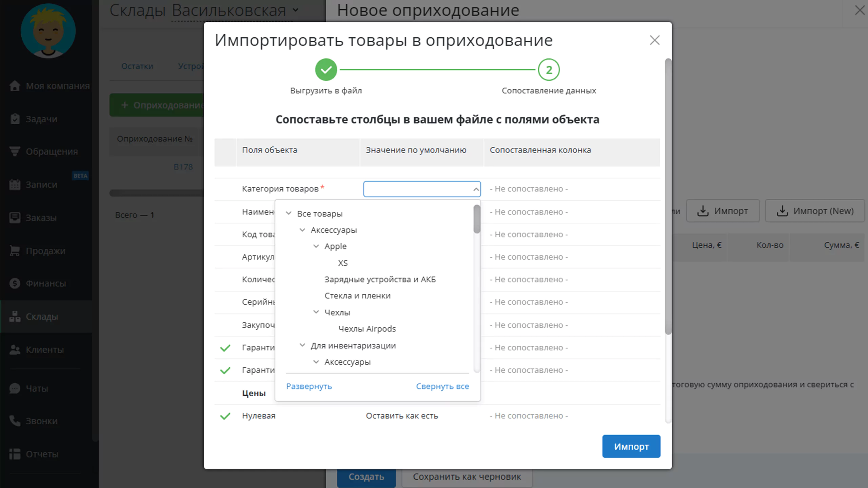Open the Моя компания home icon in sidebar

coord(15,86)
